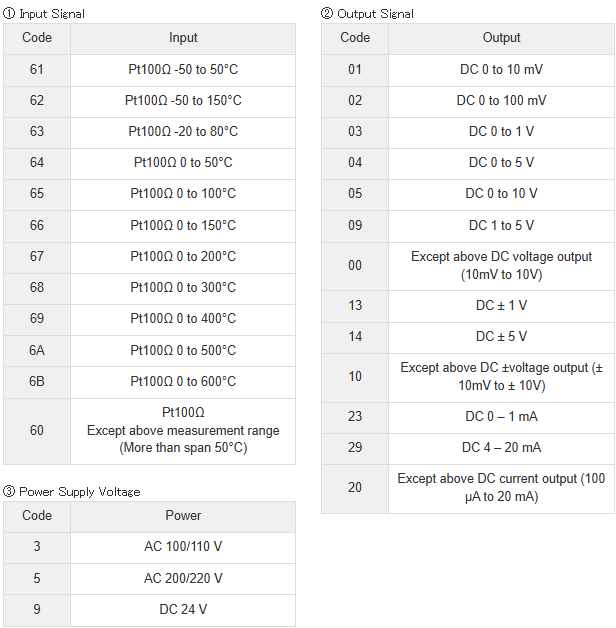The width and height of the screenshot is (616, 628).
Task: Select code 61 Pt100Ω -50 to 50°C row
Action: [x=149, y=70]
